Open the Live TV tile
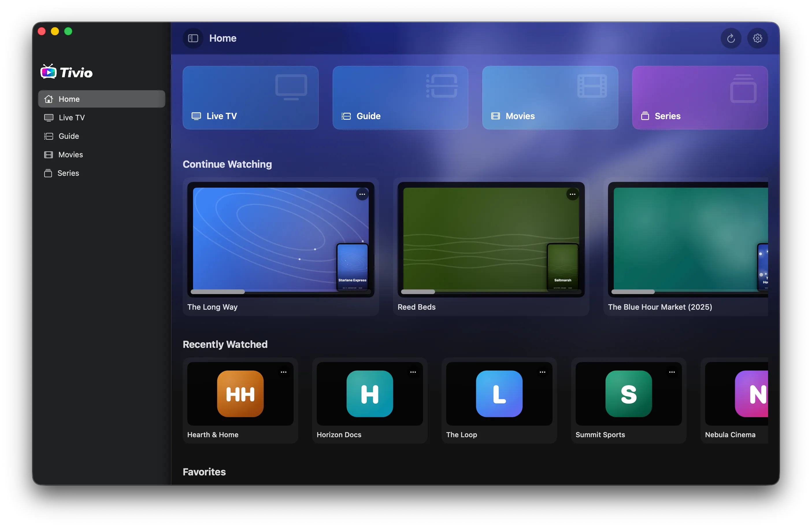Image resolution: width=812 pixels, height=528 pixels. (x=251, y=98)
